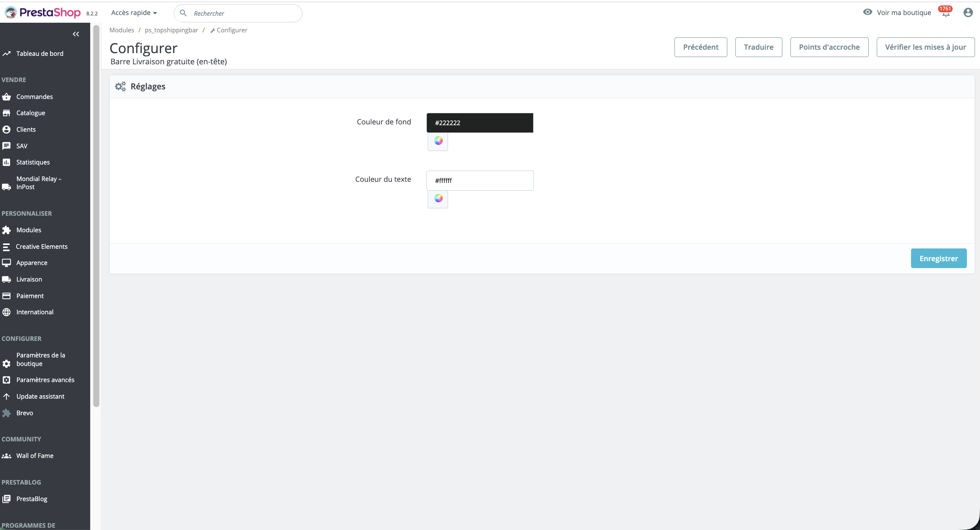This screenshot has height=530, width=980.
Task: Collapse the sidebar with the chevron
Action: click(76, 34)
